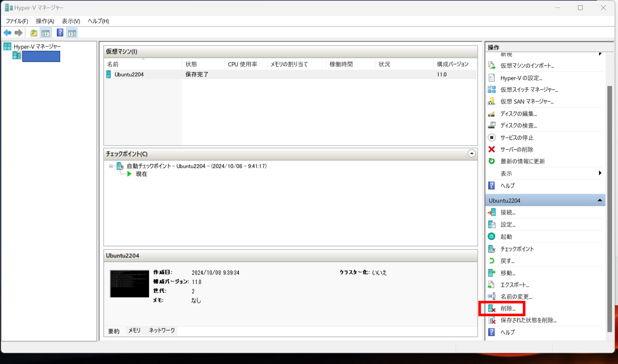Click 保存された状態を削除 action

(528, 320)
